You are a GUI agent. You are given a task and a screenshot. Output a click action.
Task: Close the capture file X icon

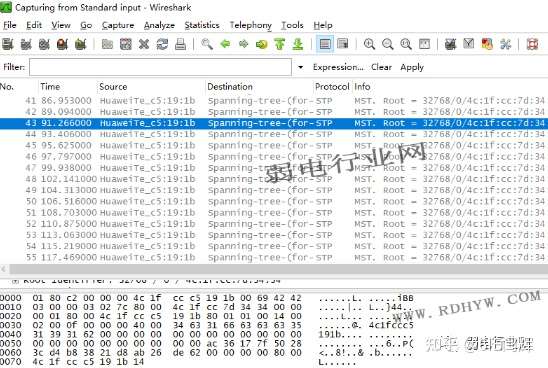point(144,44)
